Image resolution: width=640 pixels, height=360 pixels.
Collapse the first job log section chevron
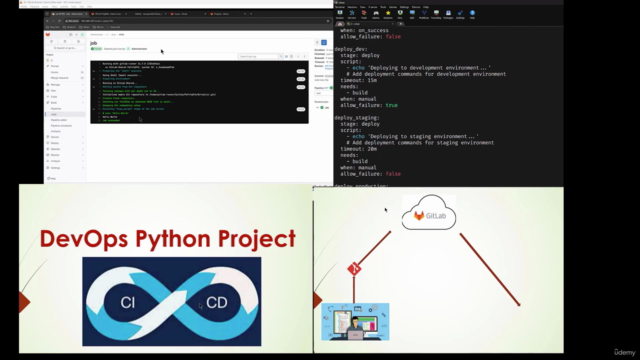[x=94, y=71]
